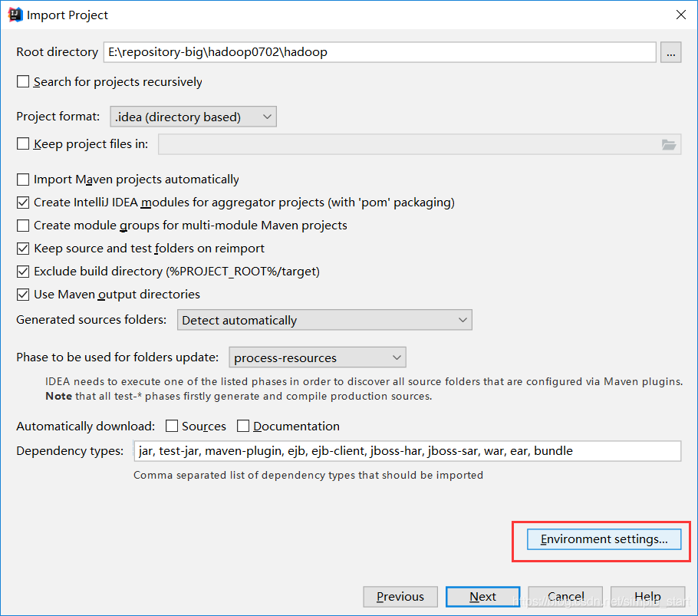Open Phase for folders update dropdown
The width and height of the screenshot is (698, 616).
(x=318, y=357)
